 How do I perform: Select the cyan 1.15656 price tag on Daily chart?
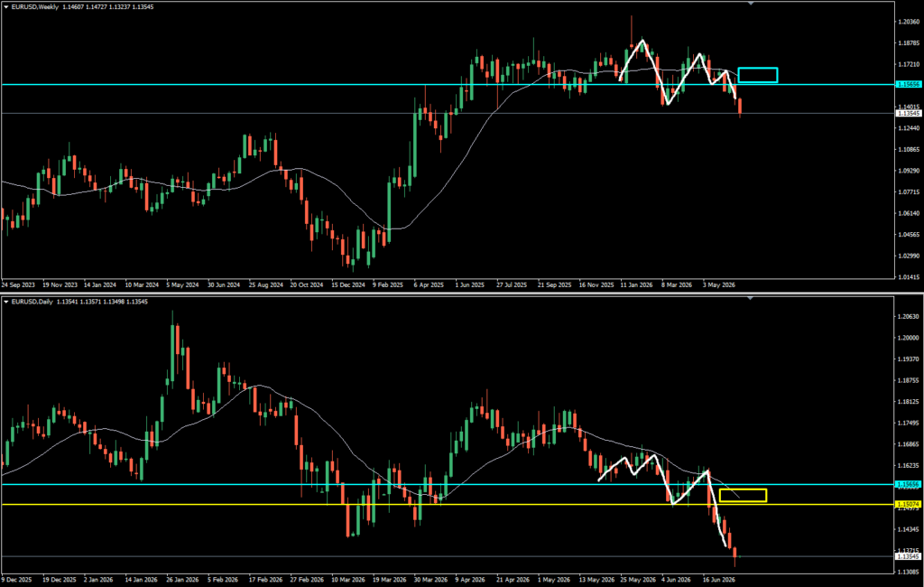pos(908,484)
